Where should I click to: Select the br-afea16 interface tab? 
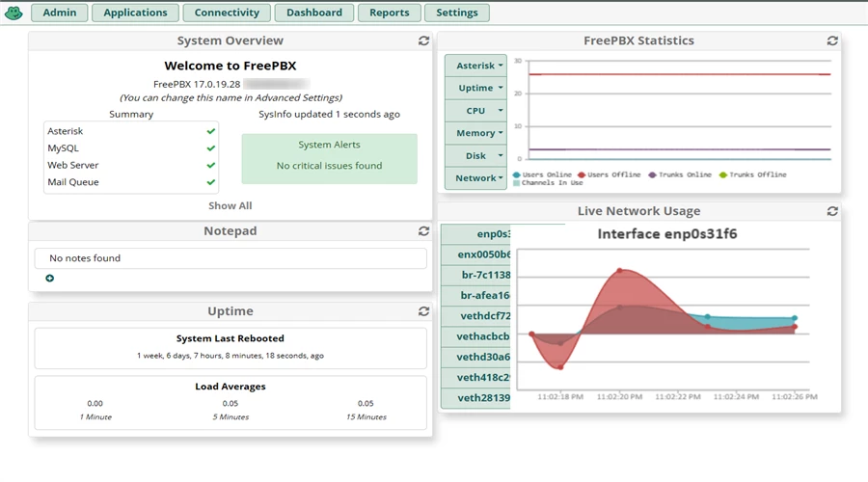click(x=475, y=296)
